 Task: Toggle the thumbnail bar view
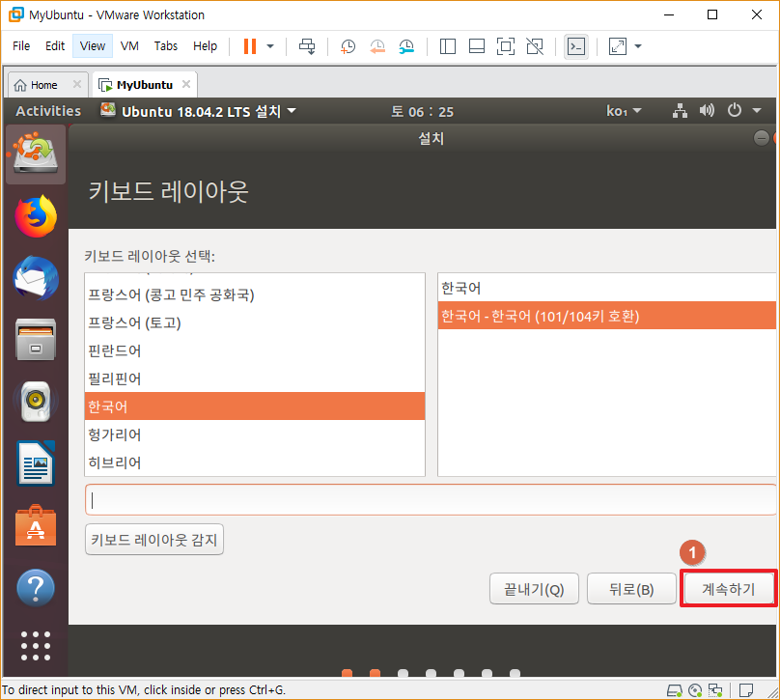pyautogui.click(x=477, y=46)
